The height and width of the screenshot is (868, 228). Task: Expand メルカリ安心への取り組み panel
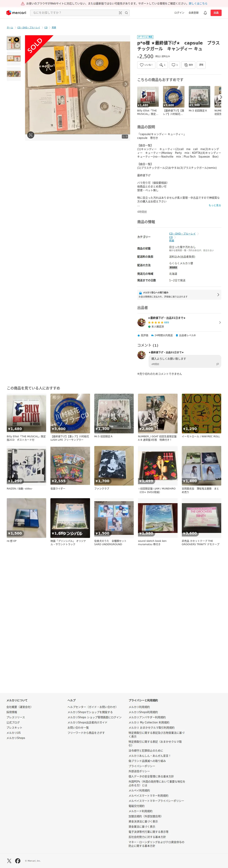(x=179, y=294)
